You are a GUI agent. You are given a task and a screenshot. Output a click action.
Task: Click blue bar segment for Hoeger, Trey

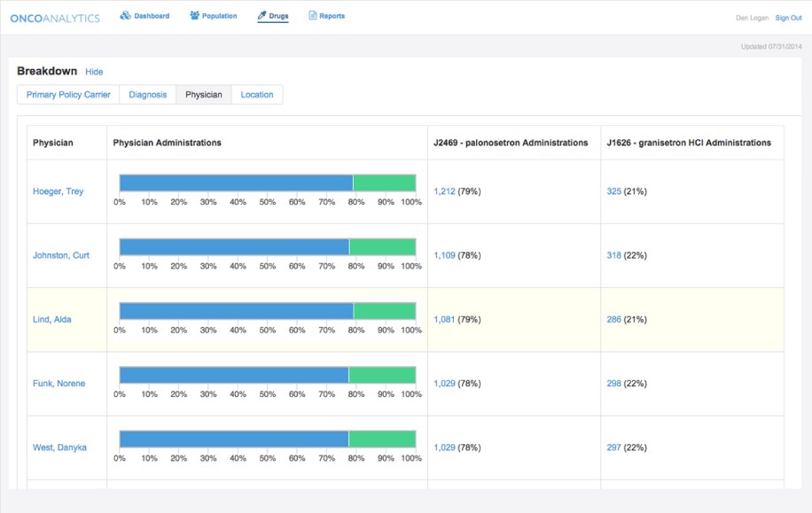236,183
